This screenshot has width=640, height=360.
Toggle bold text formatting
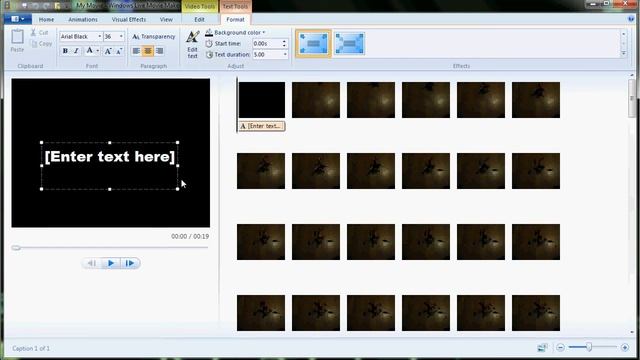(x=65, y=51)
